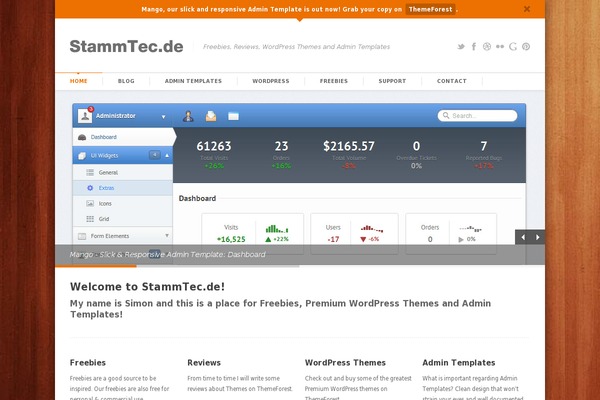Open the Google social icon
This screenshot has height=400, width=600.
513,47
